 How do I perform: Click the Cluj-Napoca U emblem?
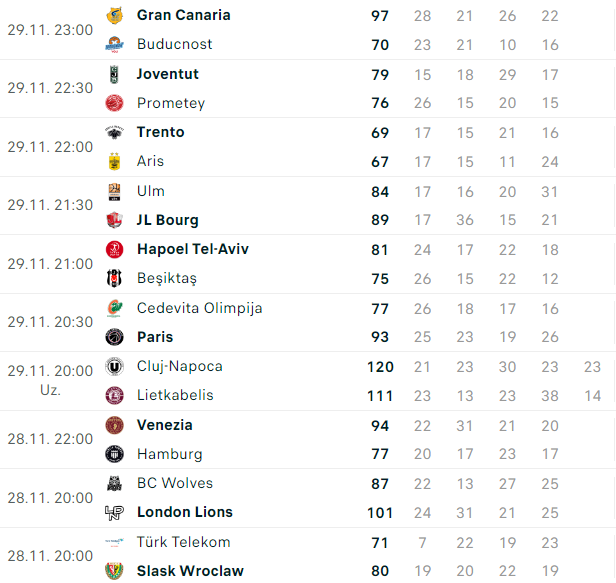(x=114, y=367)
